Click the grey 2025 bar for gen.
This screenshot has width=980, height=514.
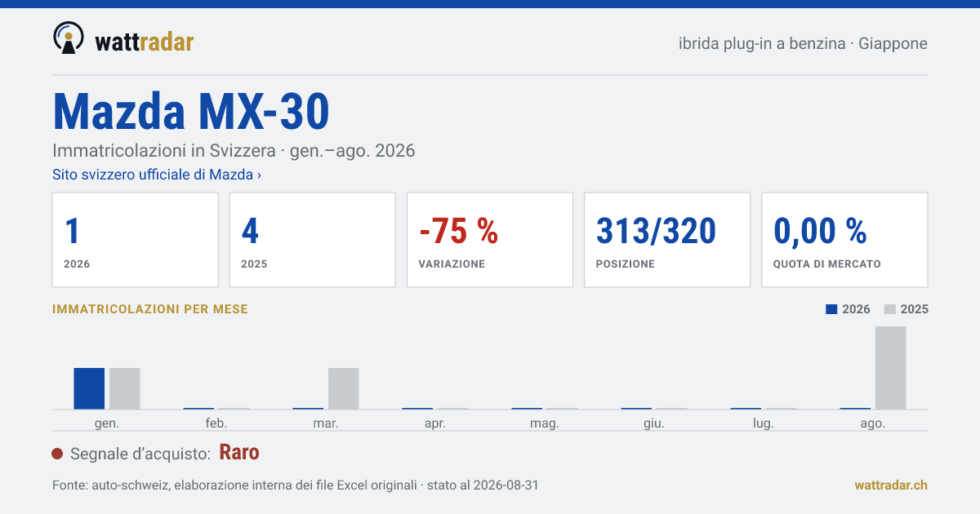coord(125,388)
